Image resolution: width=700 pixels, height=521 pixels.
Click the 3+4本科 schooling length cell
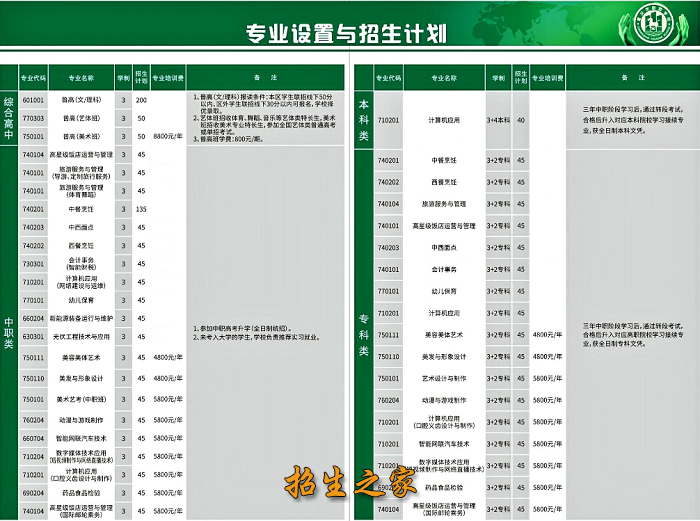pos(497,119)
